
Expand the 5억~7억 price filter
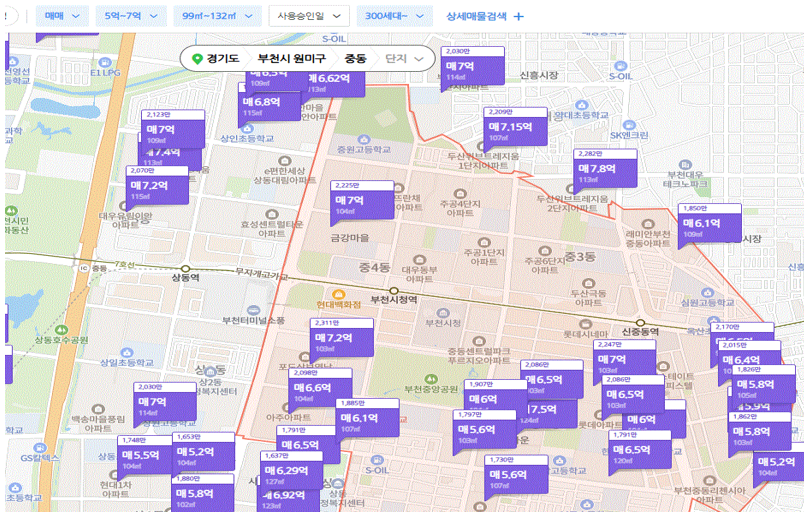(x=131, y=16)
